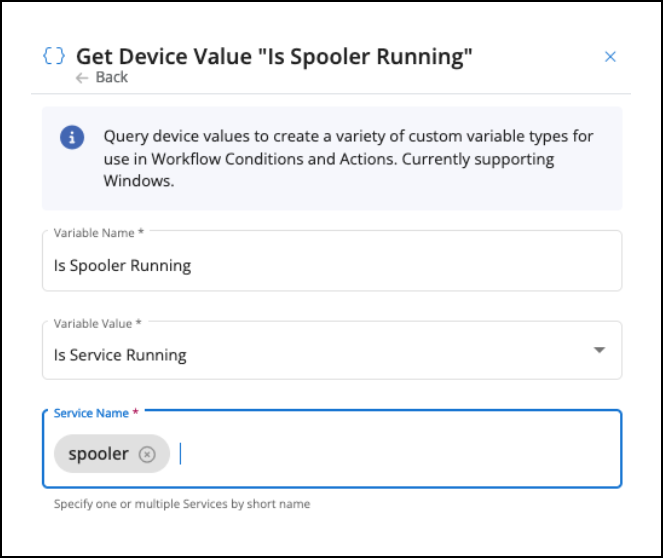Click the Is Spooler Running text value
The height and width of the screenshot is (558, 663).
[122, 265]
